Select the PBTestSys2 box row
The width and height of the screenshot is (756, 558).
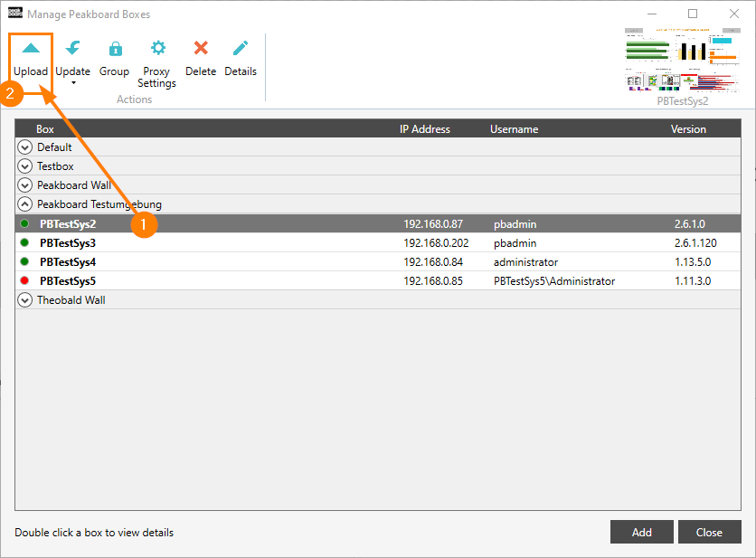tap(378, 223)
